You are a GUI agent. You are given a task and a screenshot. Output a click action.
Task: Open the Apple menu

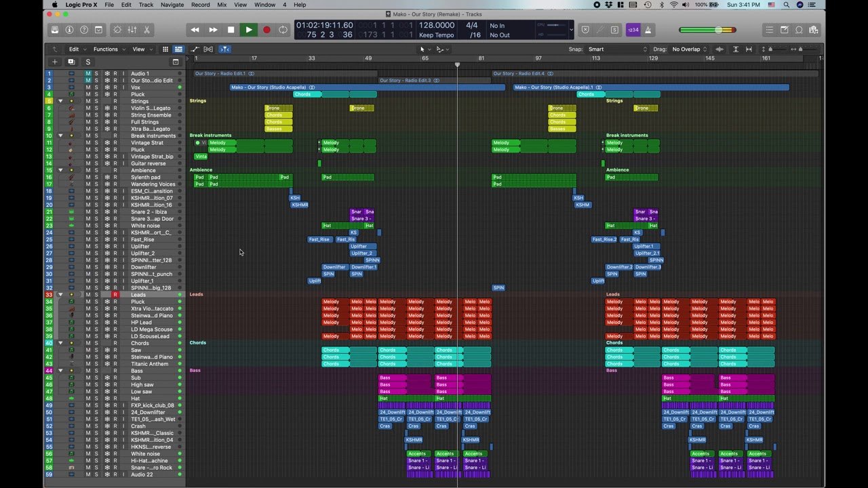tap(55, 5)
